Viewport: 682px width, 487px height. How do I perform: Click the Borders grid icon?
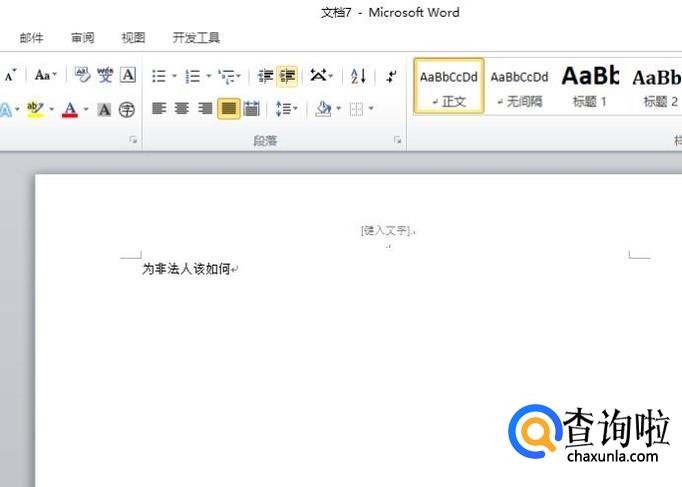point(356,109)
